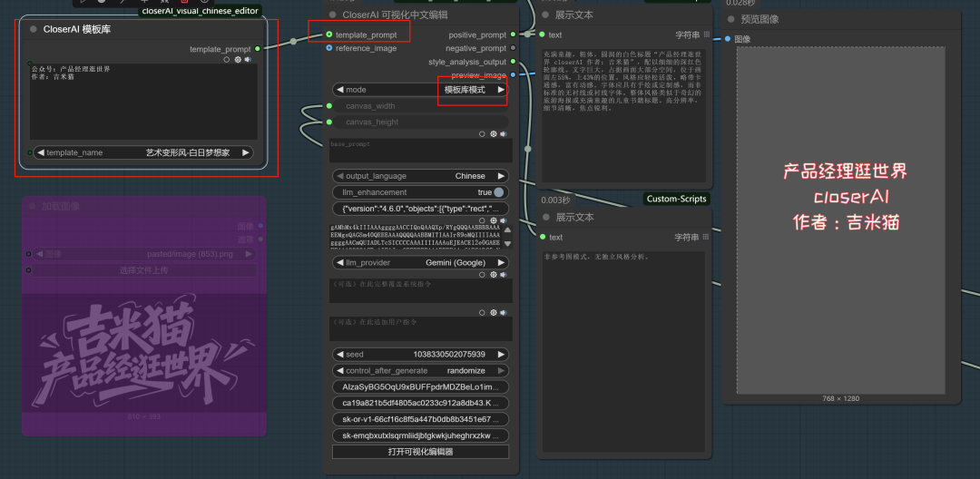Click the circle icon above the system instruction override field
This screenshot has width=980, height=479.
coord(483,275)
